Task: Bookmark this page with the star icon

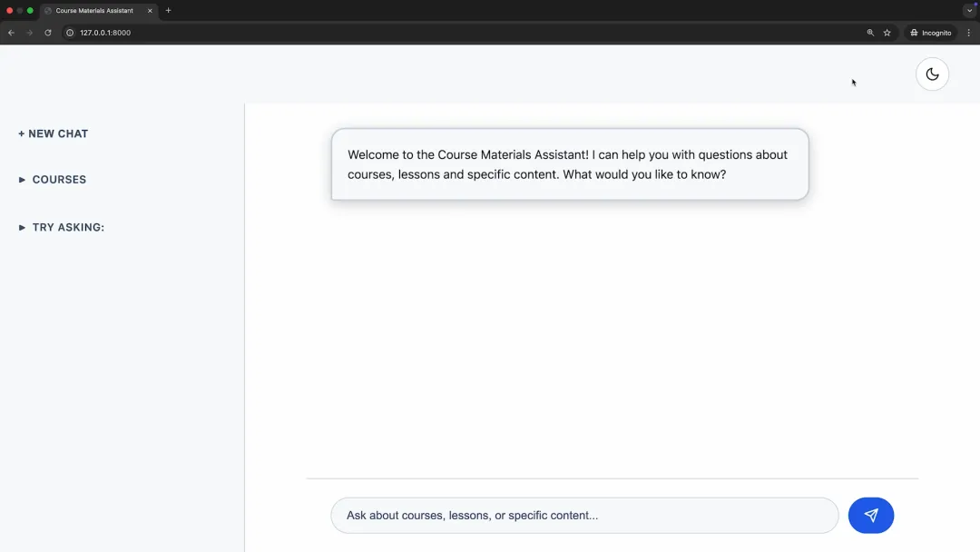Action: click(887, 33)
